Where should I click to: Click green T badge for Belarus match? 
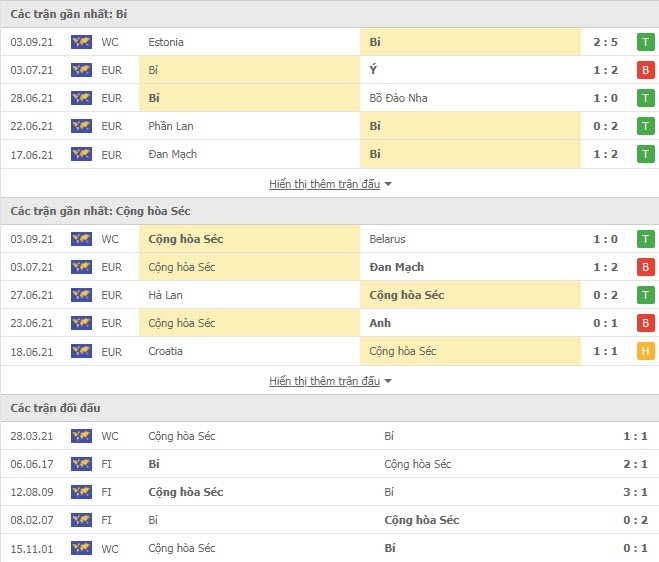click(x=646, y=239)
